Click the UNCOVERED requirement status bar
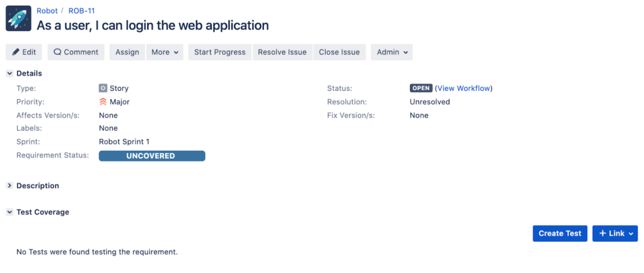This screenshot has width=644, height=273. pyautogui.click(x=152, y=156)
